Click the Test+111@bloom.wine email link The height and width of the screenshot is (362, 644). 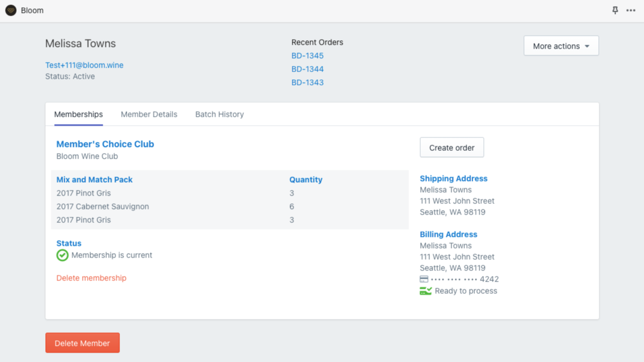click(x=84, y=65)
